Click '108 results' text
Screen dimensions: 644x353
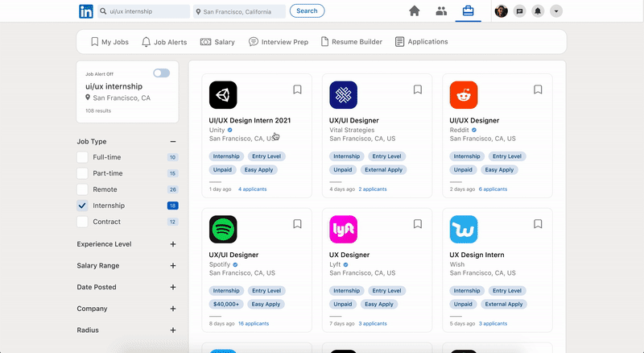click(x=98, y=110)
